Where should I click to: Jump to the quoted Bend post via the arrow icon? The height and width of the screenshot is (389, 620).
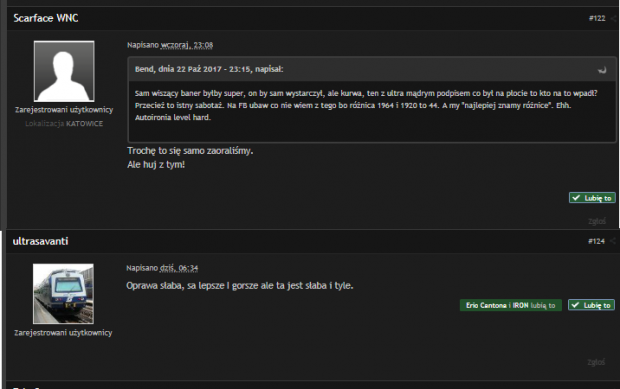(602, 70)
